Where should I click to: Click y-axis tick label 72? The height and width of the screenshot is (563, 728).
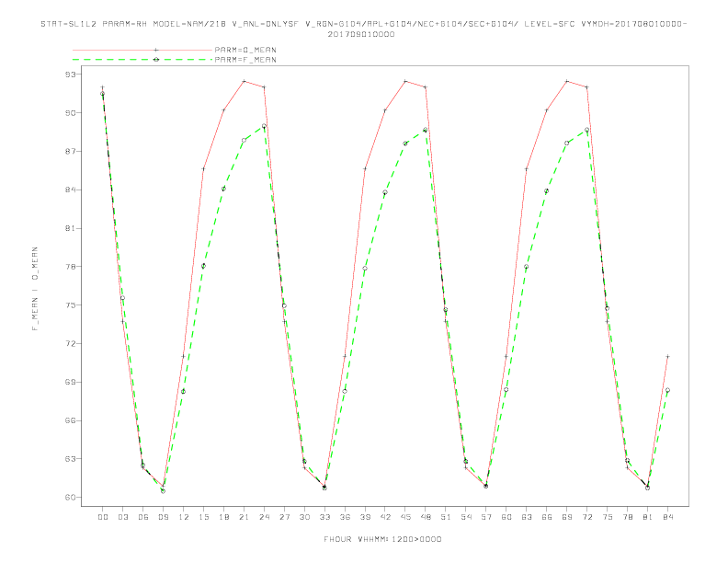coord(71,344)
